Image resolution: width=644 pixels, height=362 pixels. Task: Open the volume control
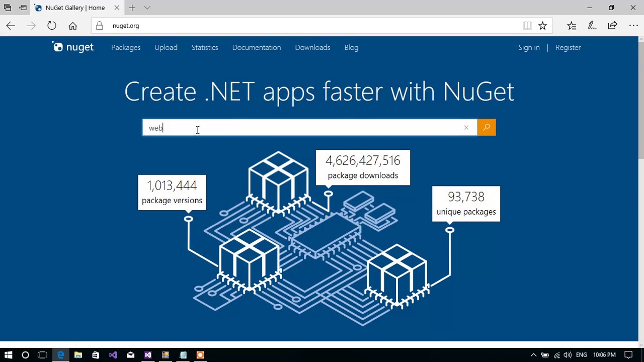[568, 355]
